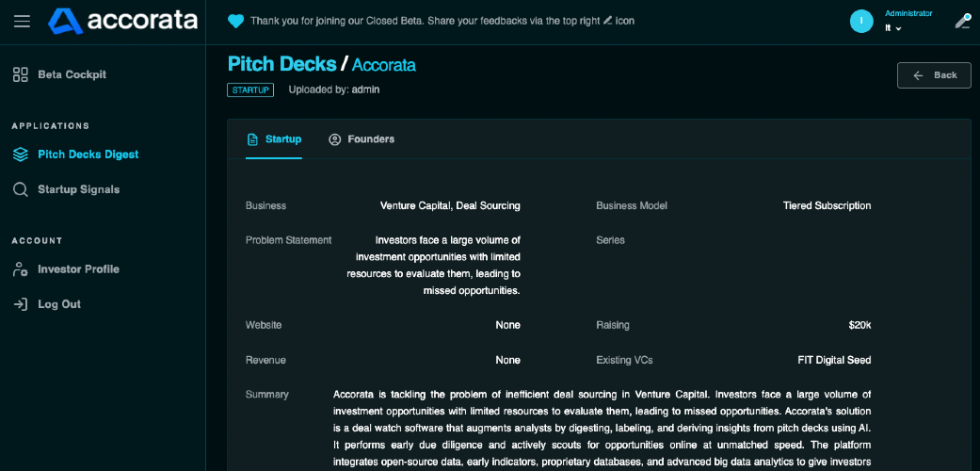This screenshot has height=471, width=980.
Task: Click the Accorata breadcrumb title
Action: click(x=384, y=64)
